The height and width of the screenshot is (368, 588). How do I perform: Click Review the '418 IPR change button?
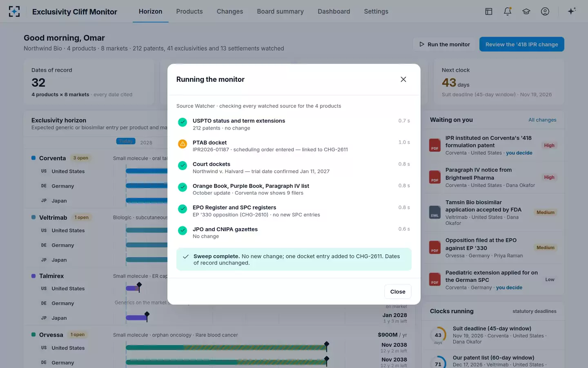click(522, 44)
